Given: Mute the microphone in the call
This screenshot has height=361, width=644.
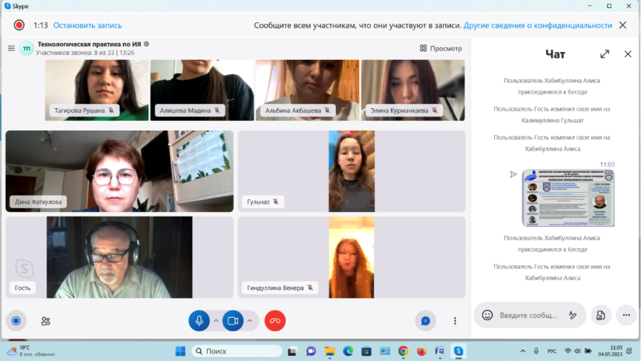Looking at the screenshot, I should (199, 321).
